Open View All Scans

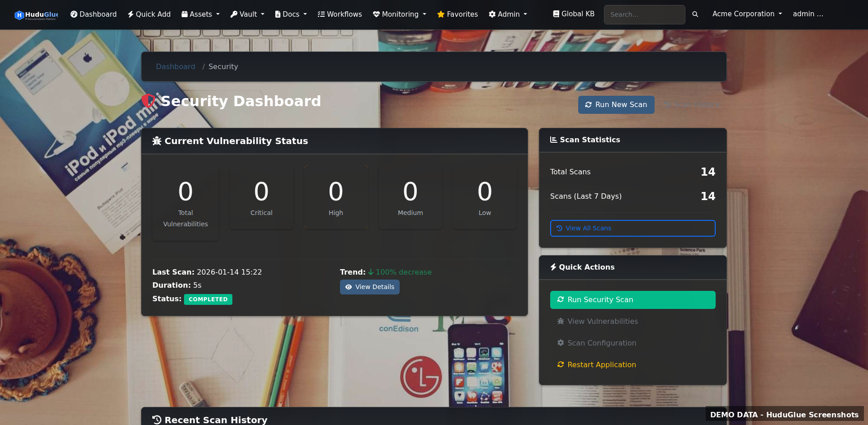632,228
